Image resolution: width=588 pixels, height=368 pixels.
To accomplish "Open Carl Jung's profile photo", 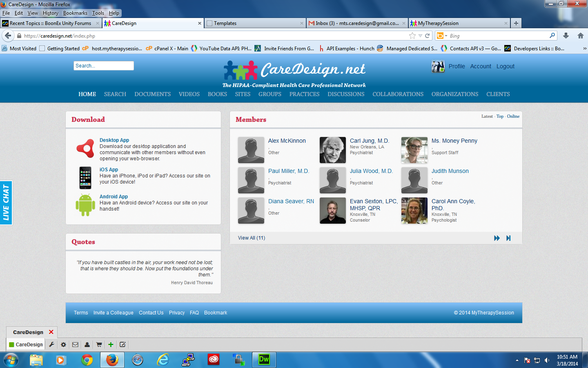I will [332, 150].
